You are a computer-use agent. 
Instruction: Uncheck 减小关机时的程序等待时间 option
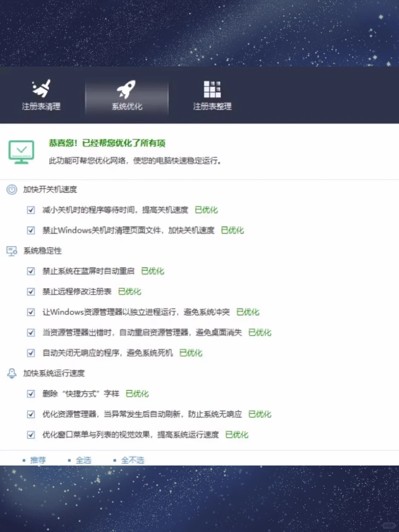pyautogui.click(x=31, y=210)
